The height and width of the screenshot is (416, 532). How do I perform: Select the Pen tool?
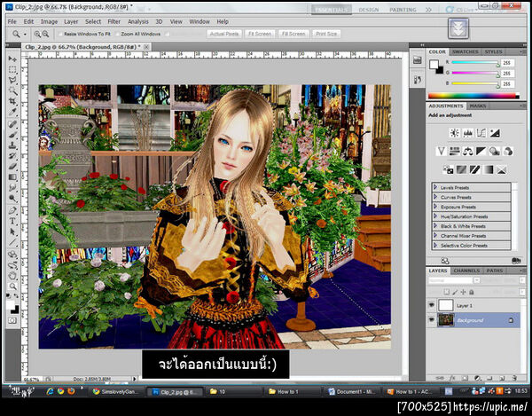12,210
